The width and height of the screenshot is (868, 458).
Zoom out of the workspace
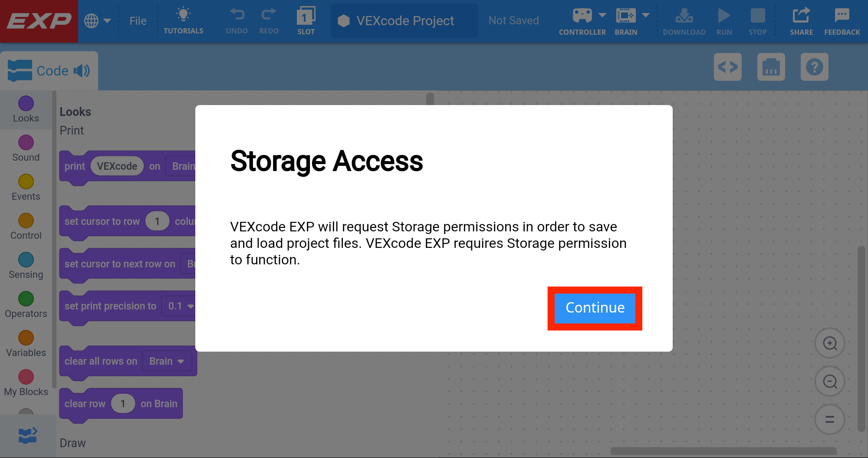[830, 382]
